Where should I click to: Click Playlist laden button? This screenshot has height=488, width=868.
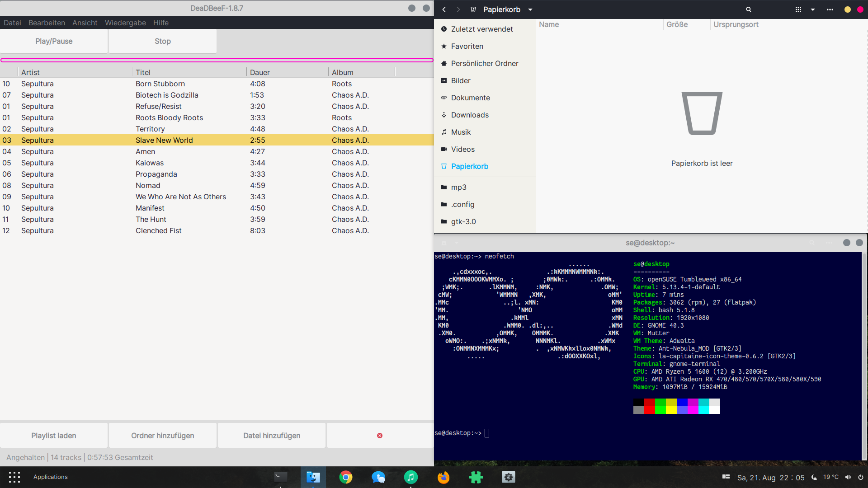click(x=54, y=436)
